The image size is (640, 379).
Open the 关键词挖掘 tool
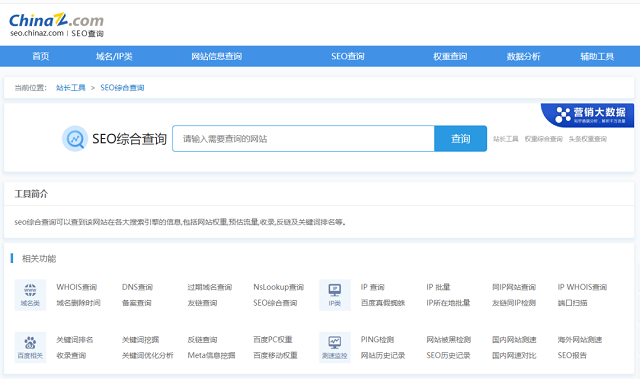(x=140, y=339)
